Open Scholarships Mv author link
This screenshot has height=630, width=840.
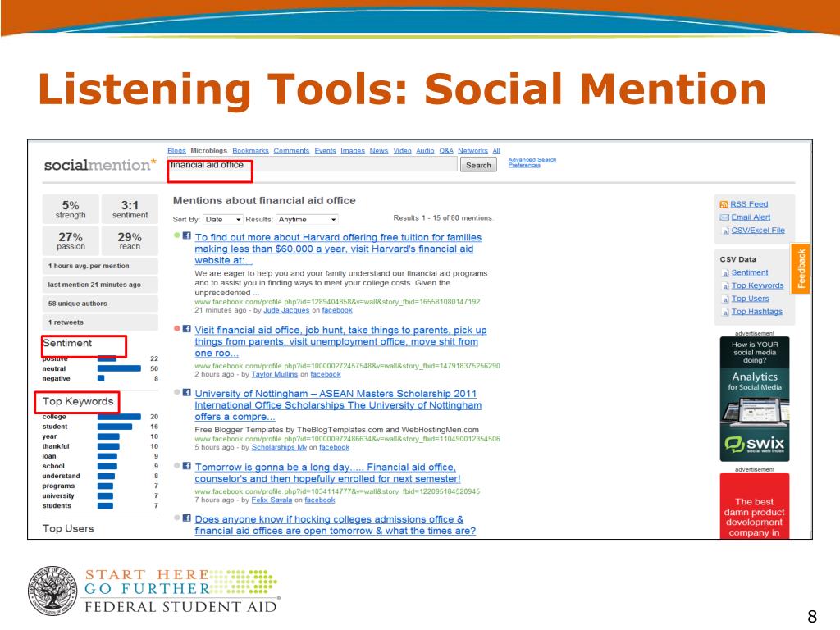coord(279,447)
